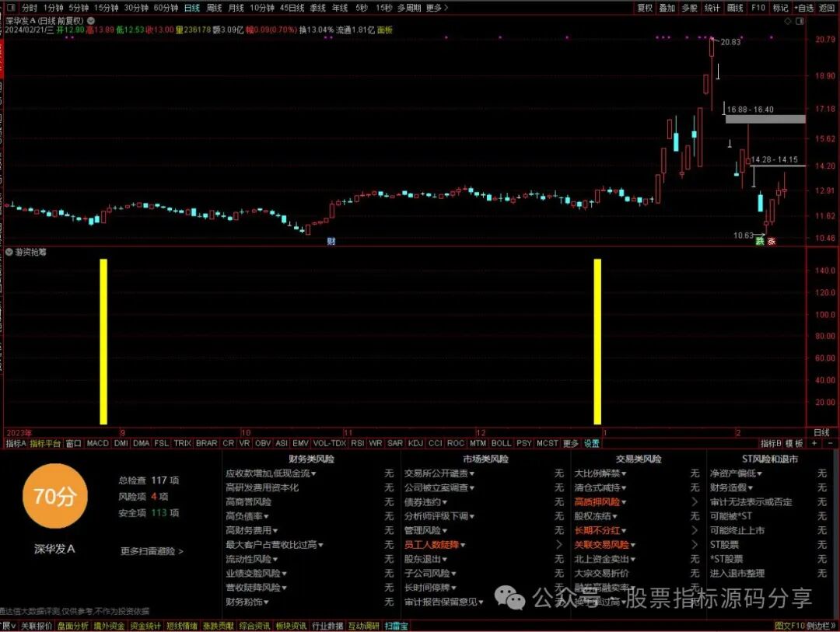Click the 20.83 high price label
The height and width of the screenshot is (632, 840).
pos(730,42)
